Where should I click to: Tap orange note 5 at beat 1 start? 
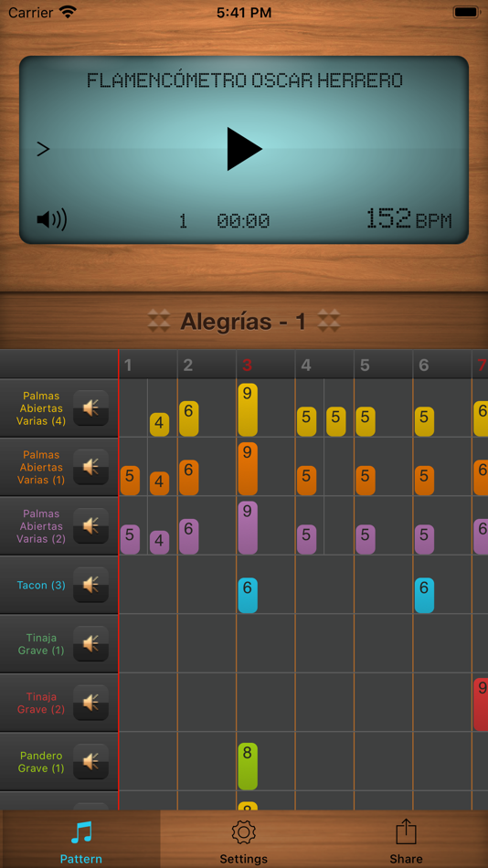pos(130,481)
